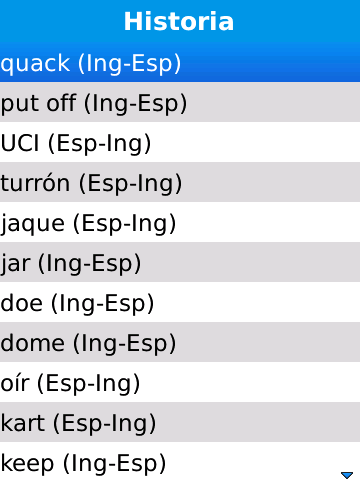
Task: Select the oír history entry
Action: pos(180,382)
